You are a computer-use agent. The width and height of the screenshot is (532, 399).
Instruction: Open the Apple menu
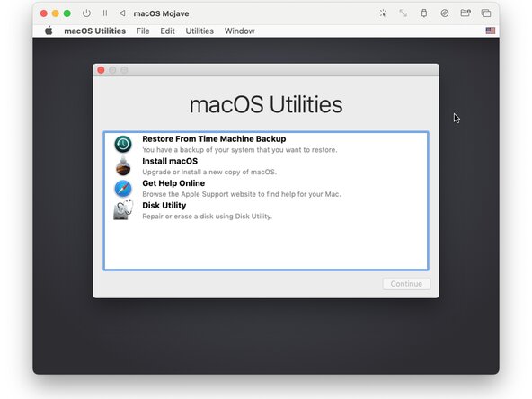click(49, 31)
